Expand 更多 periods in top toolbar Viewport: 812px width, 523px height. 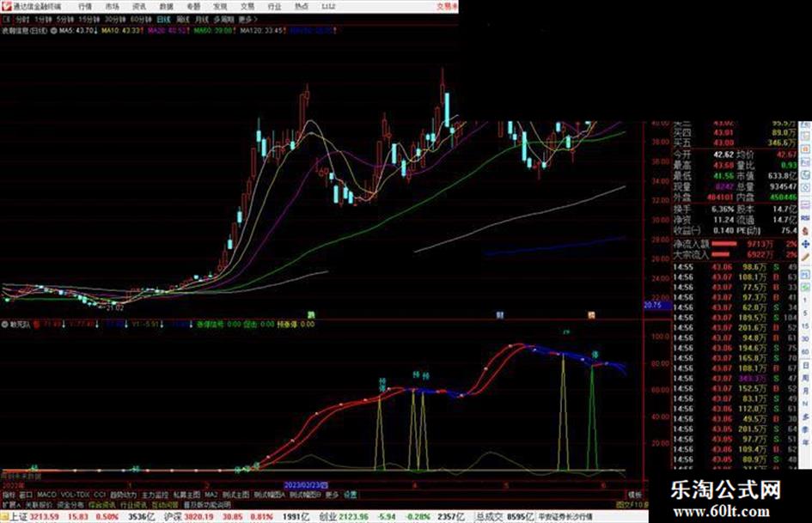(247, 19)
